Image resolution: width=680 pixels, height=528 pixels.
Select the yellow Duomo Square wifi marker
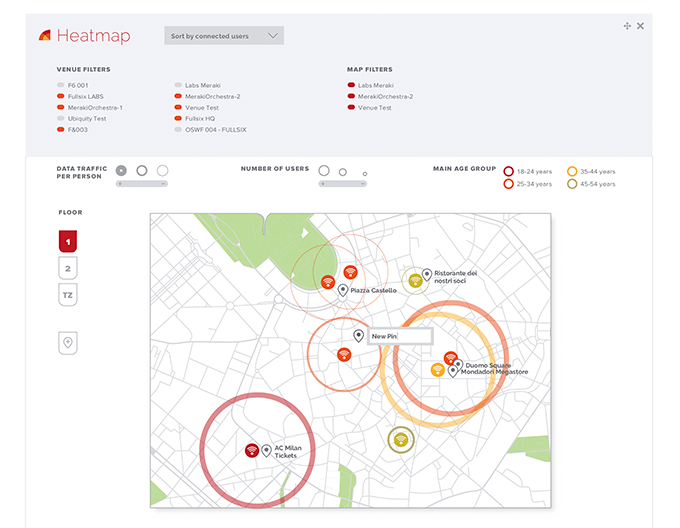[x=437, y=370]
